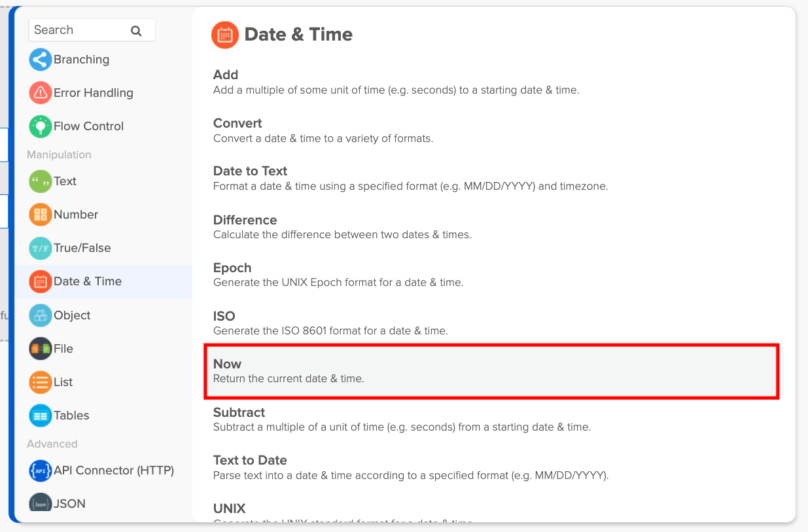Open the Object cubes icon
Screen dimensions: 808x532
40,315
